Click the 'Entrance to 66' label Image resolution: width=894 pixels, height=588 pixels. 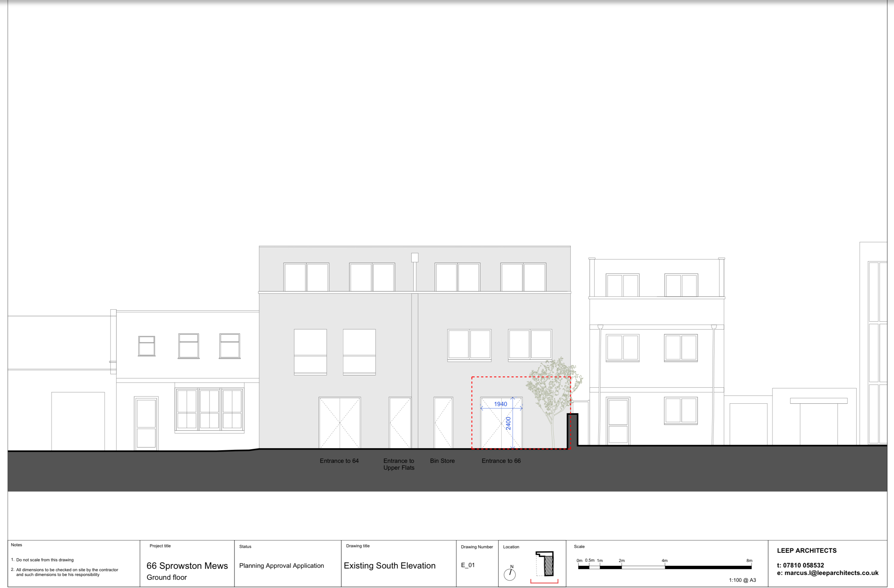tap(501, 461)
